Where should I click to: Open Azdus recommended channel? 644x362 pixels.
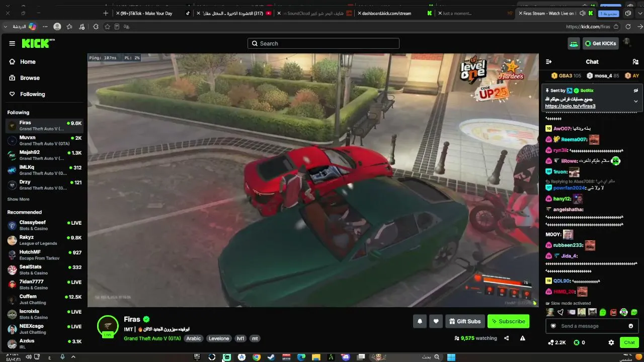pos(44,344)
